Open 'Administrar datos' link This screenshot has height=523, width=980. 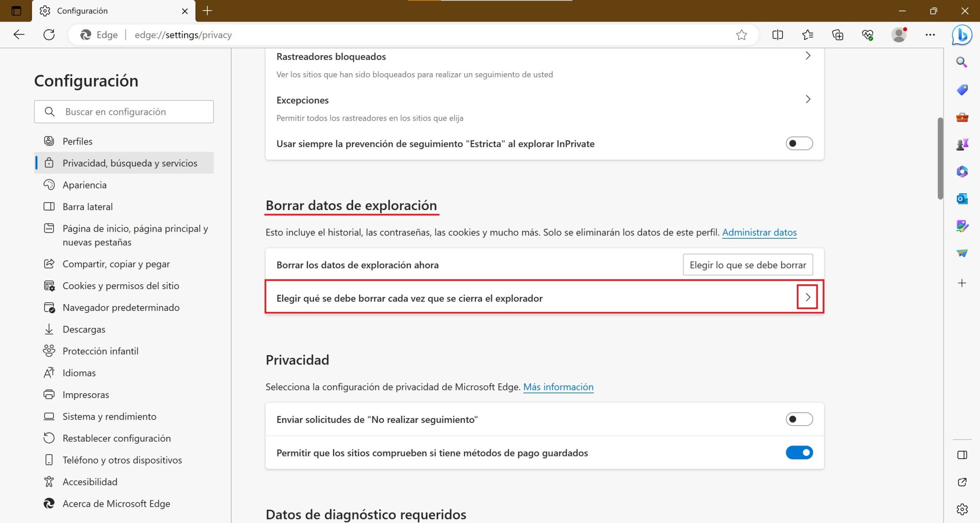pyautogui.click(x=760, y=232)
